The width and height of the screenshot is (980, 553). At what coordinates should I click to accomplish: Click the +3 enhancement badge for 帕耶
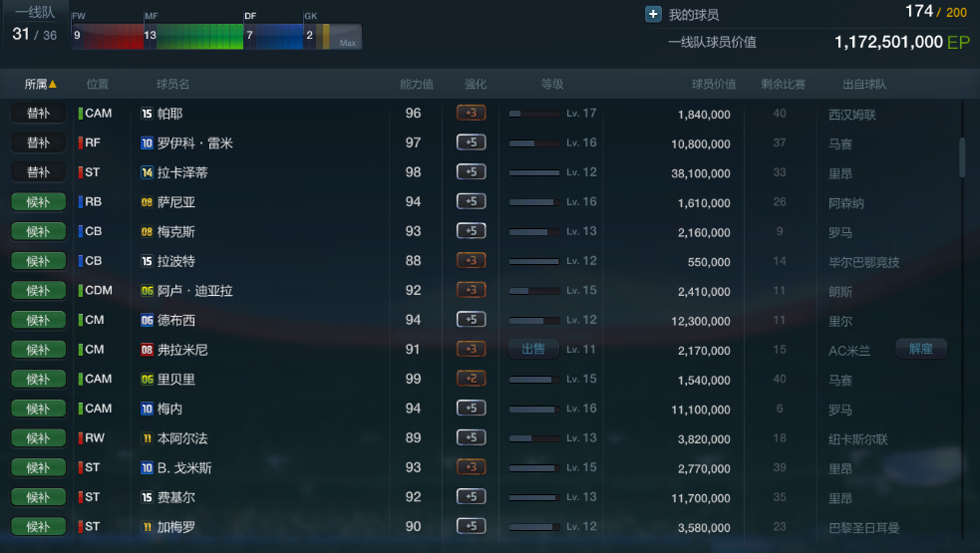(x=472, y=114)
